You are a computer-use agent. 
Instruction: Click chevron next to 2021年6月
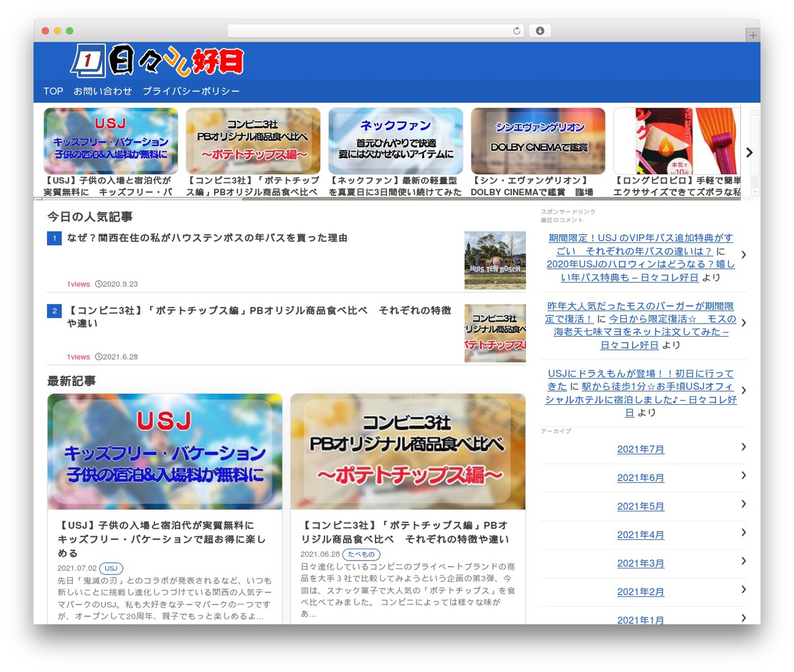(x=743, y=475)
